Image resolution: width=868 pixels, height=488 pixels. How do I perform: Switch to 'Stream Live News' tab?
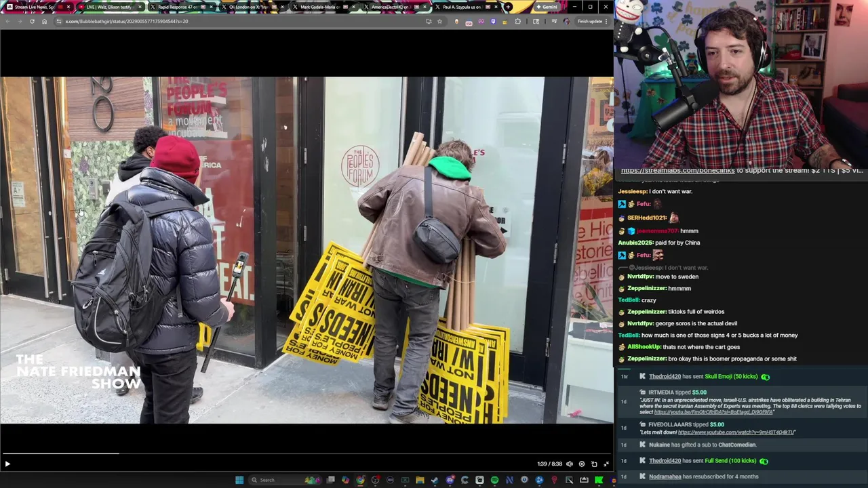click(x=38, y=7)
